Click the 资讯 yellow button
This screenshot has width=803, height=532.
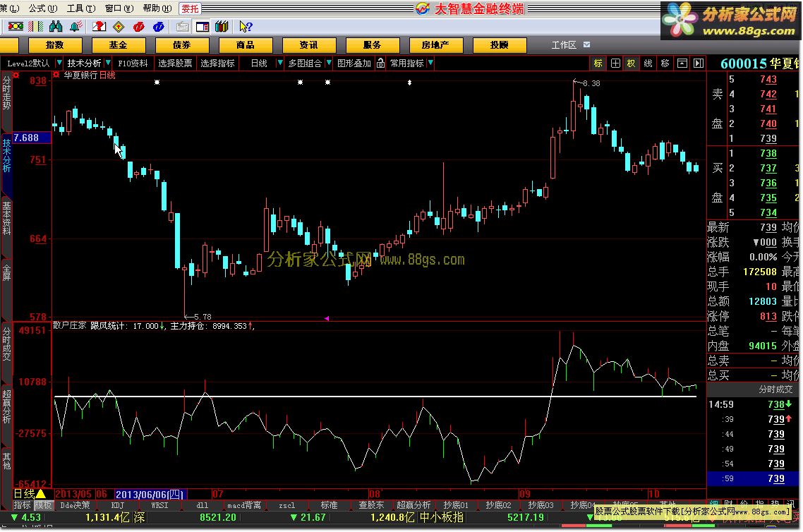(x=309, y=45)
